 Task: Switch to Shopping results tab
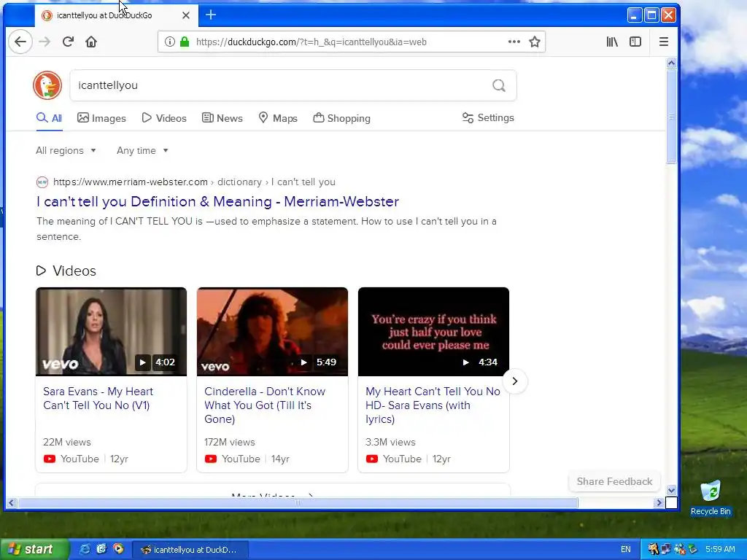coord(341,118)
